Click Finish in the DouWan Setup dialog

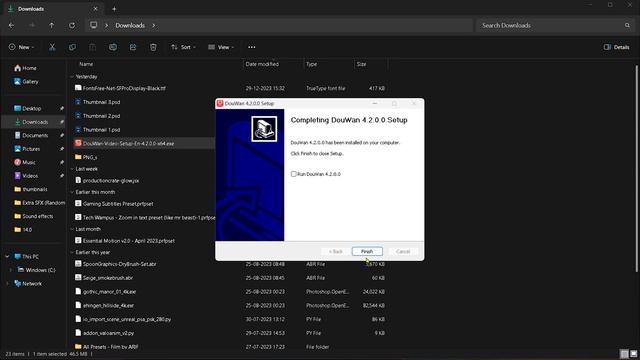[x=367, y=251]
